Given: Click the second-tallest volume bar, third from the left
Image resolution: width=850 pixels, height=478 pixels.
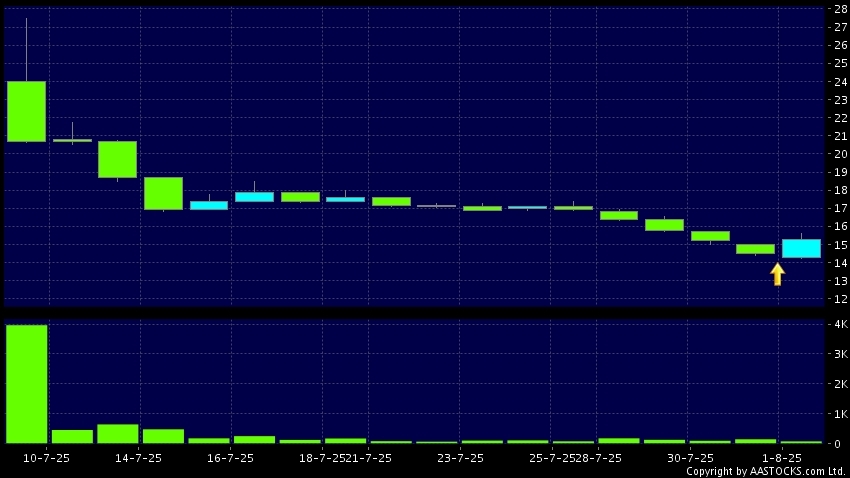Looking at the screenshot, I should (x=118, y=434).
